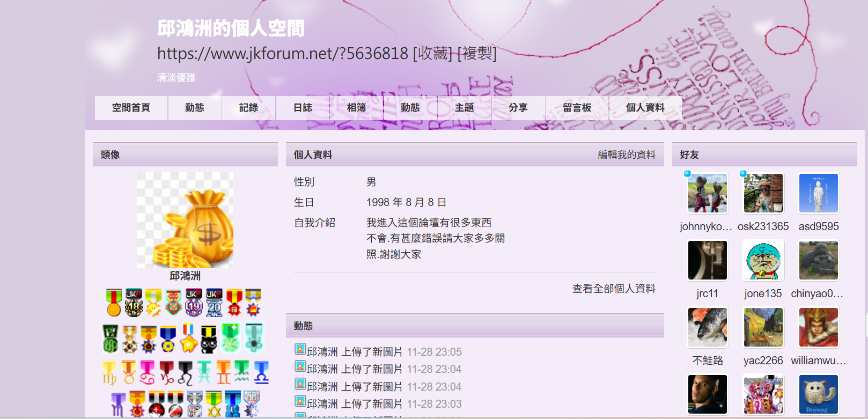Open friend chinyao0... avatar
This screenshot has height=419, width=868.
coord(819,260)
